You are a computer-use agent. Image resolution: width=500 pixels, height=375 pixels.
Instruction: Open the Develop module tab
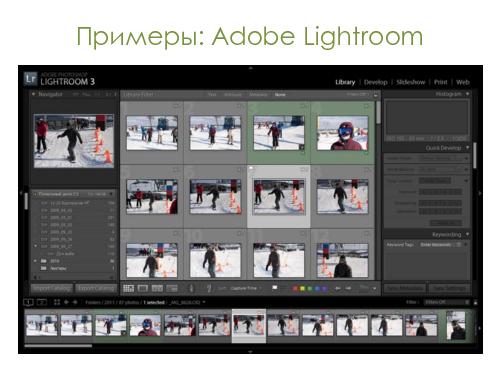coord(375,82)
